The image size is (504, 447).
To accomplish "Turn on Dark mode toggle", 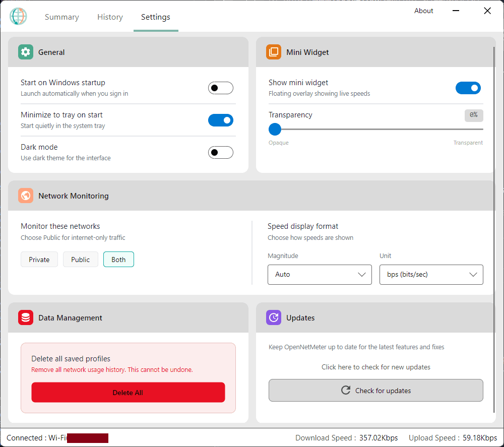I will pos(221,152).
